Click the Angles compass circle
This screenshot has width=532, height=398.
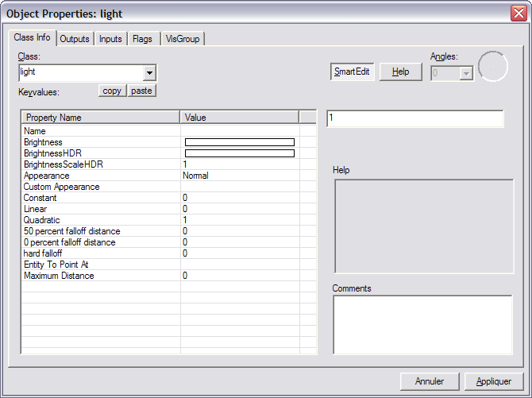492,67
